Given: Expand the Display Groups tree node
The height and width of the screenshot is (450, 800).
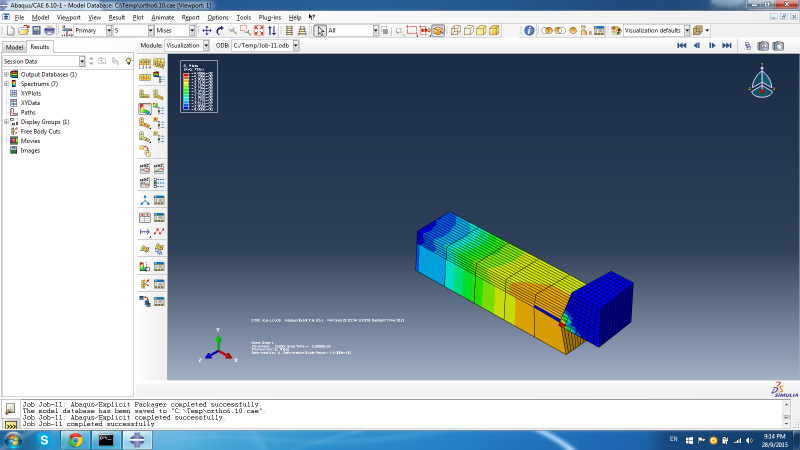Looking at the screenshot, I should 6,122.
